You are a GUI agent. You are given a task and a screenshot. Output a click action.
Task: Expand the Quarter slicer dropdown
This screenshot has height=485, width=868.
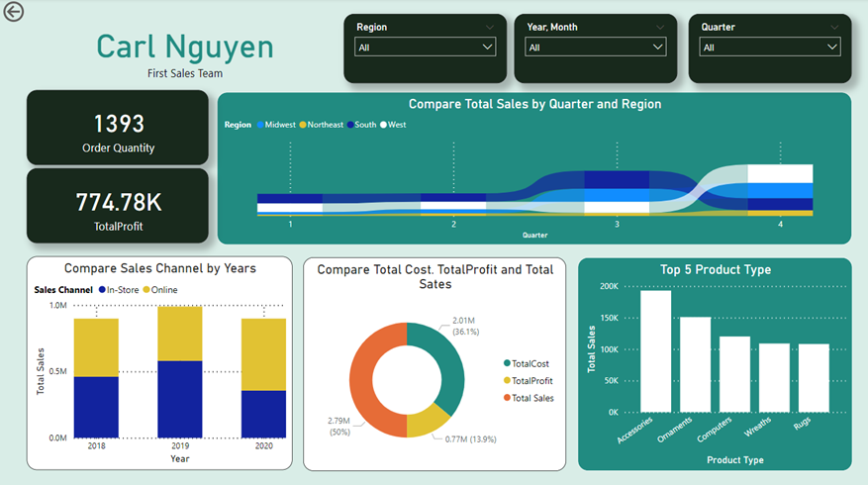(x=770, y=47)
